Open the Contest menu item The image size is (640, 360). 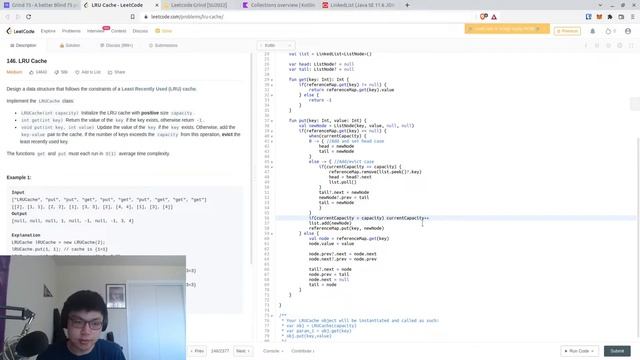pos(118,31)
